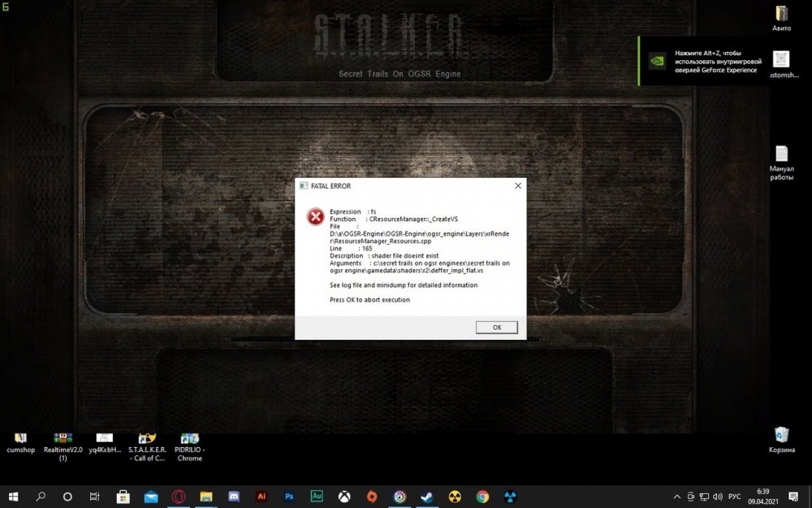
Task: Open the volume control in the tray
Action: [x=718, y=497]
